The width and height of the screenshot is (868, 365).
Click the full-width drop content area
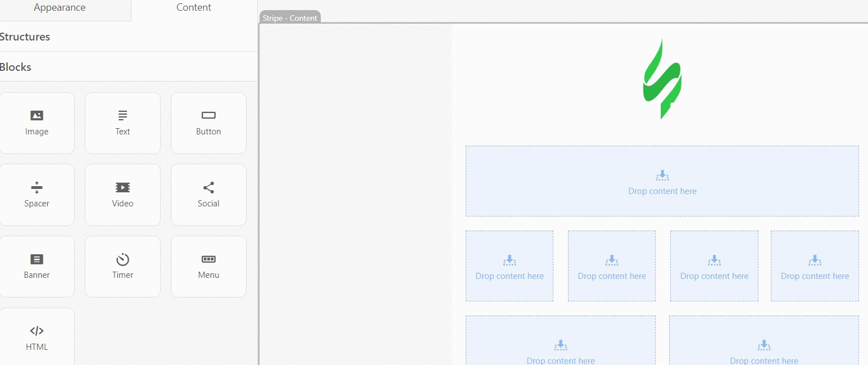click(x=662, y=181)
